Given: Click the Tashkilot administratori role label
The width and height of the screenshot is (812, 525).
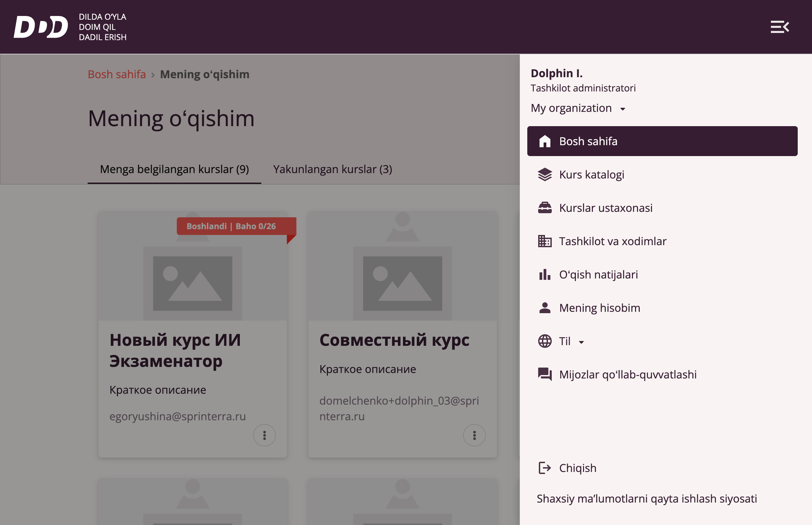Looking at the screenshot, I should [x=583, y=88].
